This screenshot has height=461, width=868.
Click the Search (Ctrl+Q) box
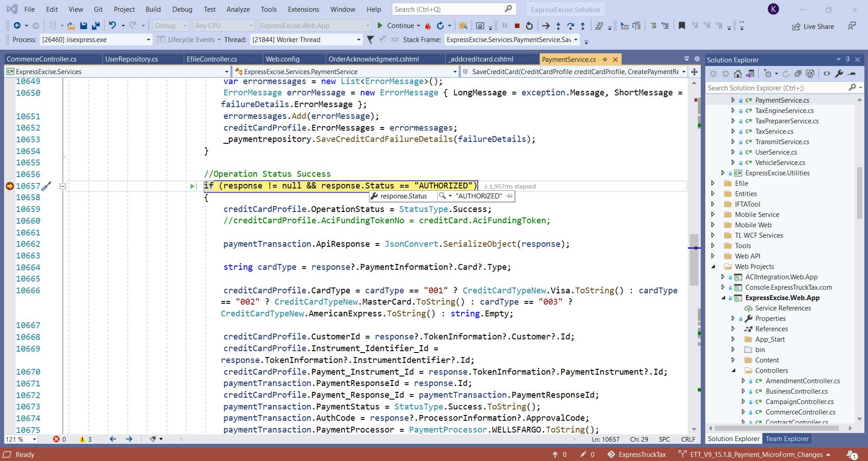[x=453, y=9]
